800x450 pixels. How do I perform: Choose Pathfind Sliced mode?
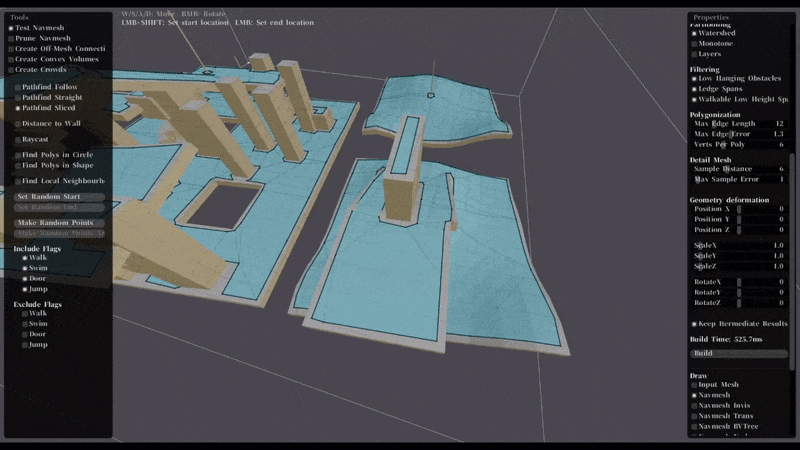[x=46, y=108]
